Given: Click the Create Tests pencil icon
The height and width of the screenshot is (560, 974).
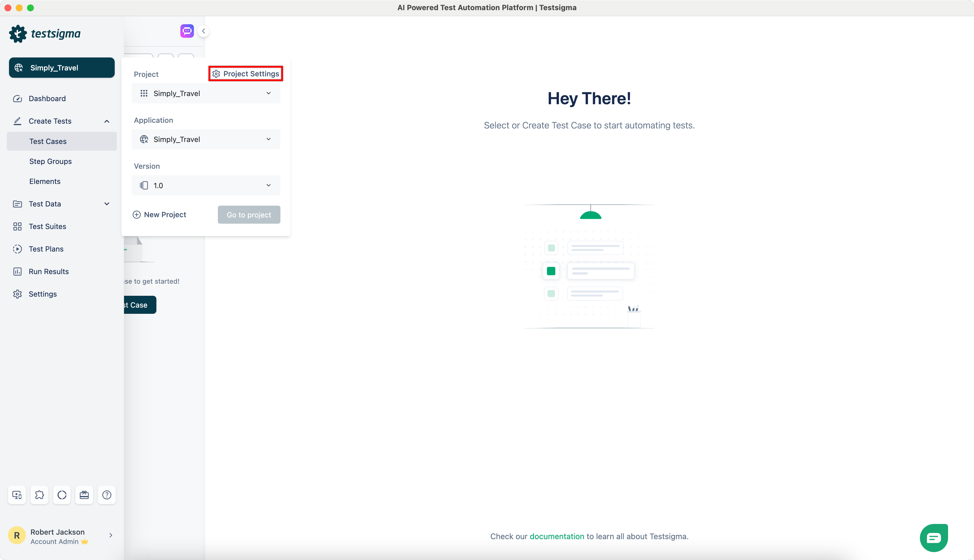Looking at the screenshot, I should pos(17,121).
